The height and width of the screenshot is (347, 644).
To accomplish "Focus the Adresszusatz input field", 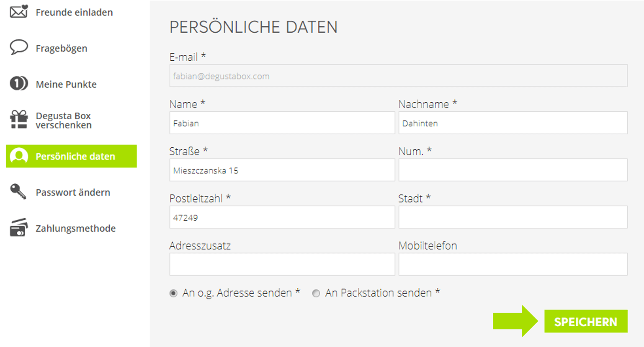I will point(282,264).
